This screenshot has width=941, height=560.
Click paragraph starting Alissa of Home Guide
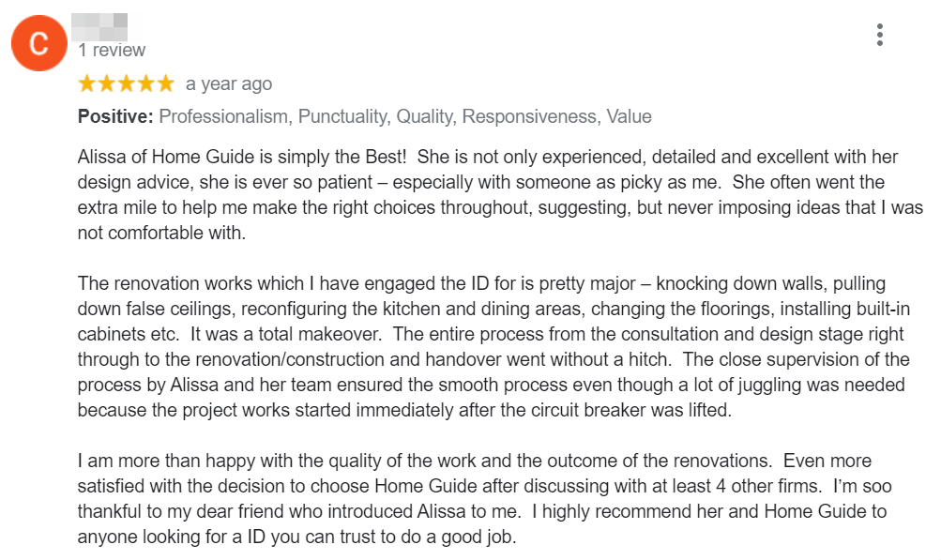pyautogui.click(x=500, y=194)
